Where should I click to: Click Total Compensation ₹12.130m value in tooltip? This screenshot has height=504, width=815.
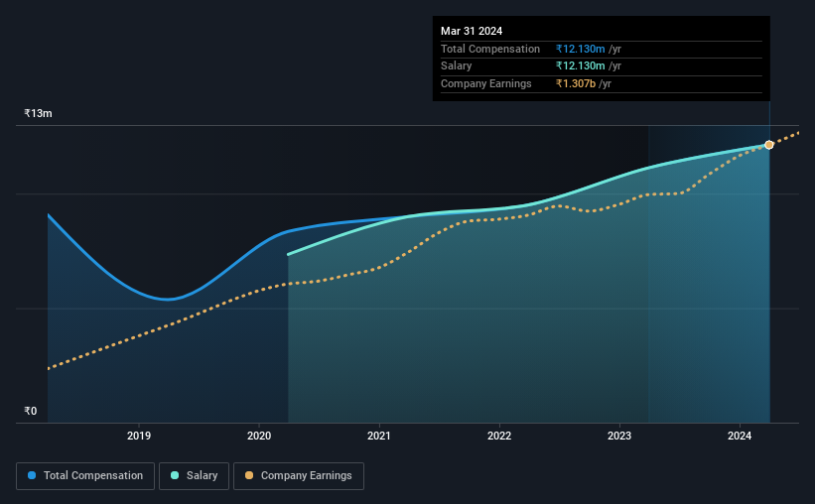pyautogui.click(x=580, y=49)
